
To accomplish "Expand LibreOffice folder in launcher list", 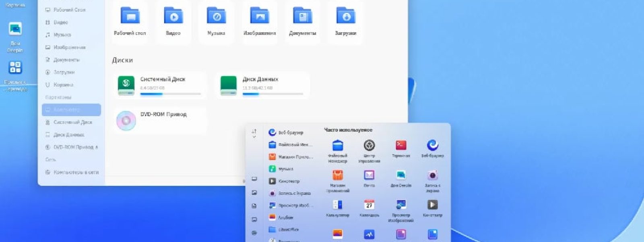I will pos(291,229).
